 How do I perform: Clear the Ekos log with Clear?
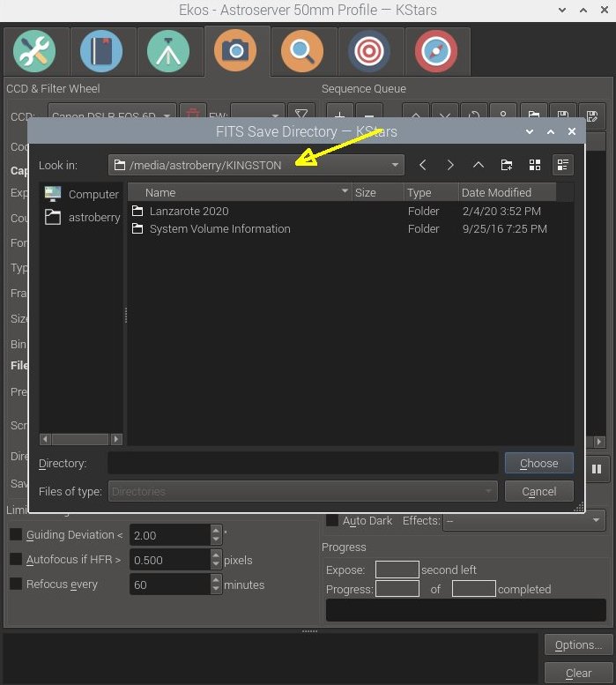578,674
